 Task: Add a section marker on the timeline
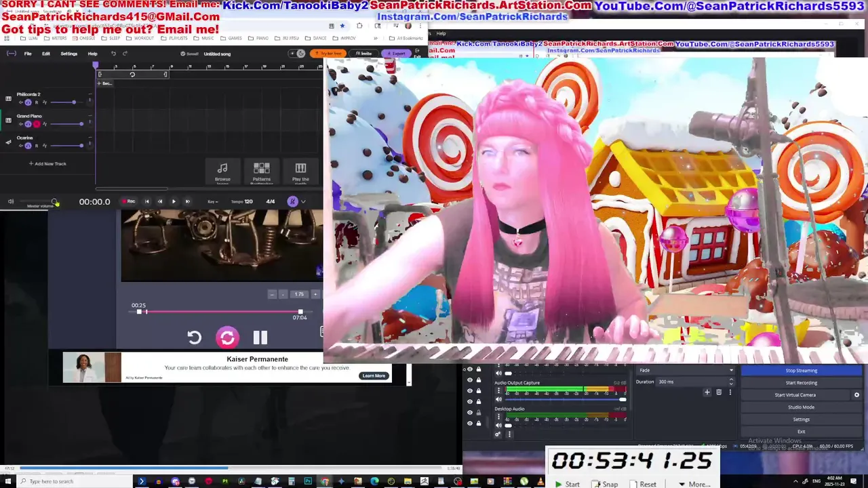coord(105,83)
